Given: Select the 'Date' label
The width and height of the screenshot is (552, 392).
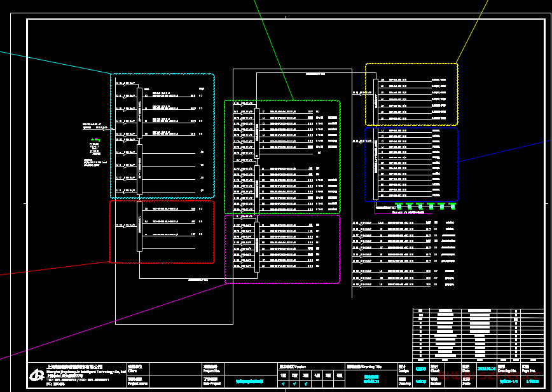Looking at the screenshot, I should coord(466,371).
